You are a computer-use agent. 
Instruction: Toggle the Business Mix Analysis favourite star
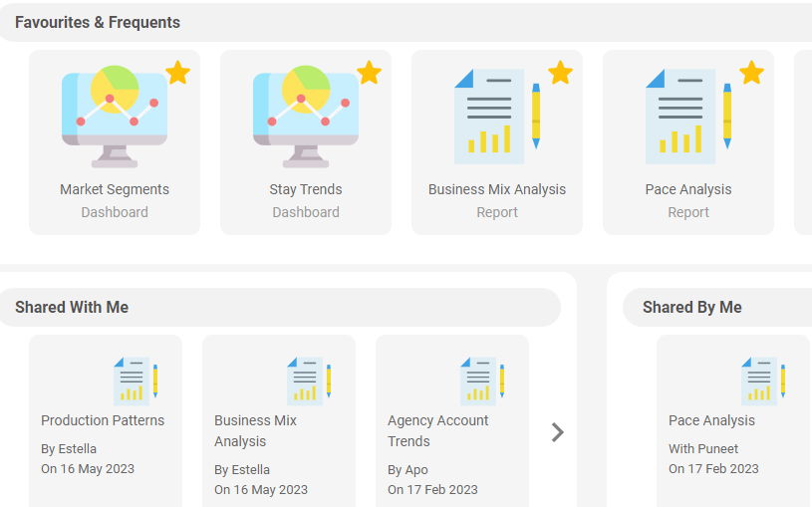(x=561, y=73)
